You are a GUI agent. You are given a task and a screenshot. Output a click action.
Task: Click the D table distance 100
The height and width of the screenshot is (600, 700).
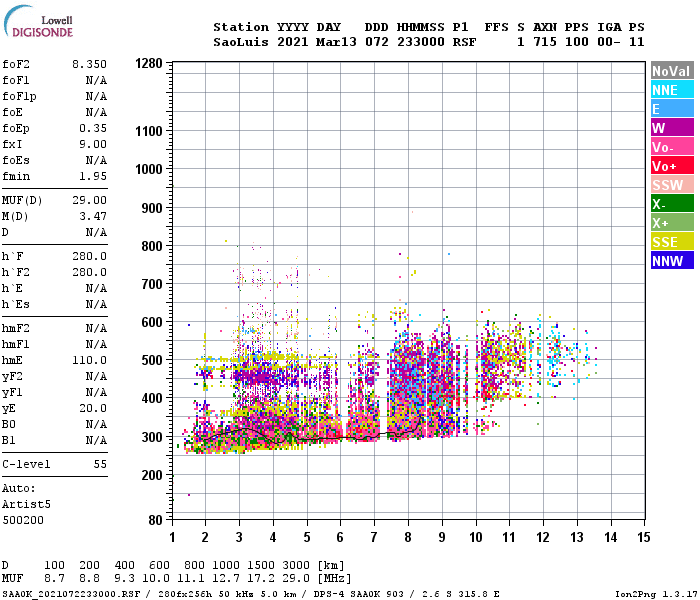(x=54, y=566)
